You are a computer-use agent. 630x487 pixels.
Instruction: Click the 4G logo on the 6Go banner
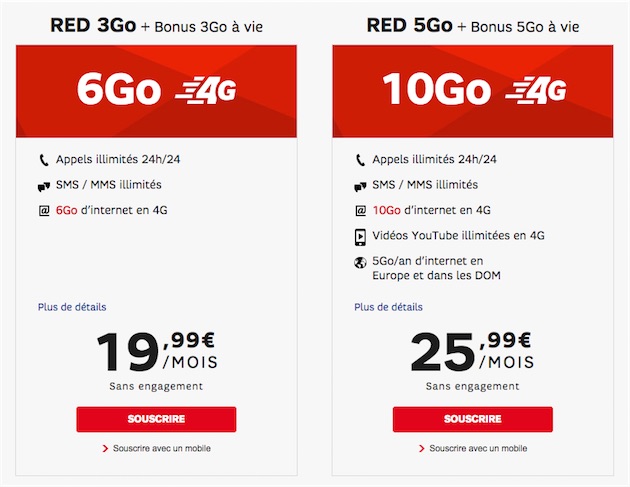tap(206, 90)
